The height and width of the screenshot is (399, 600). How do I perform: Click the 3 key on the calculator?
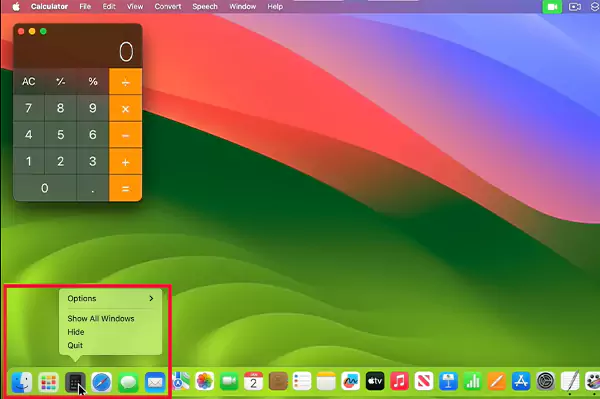point(93,161)
